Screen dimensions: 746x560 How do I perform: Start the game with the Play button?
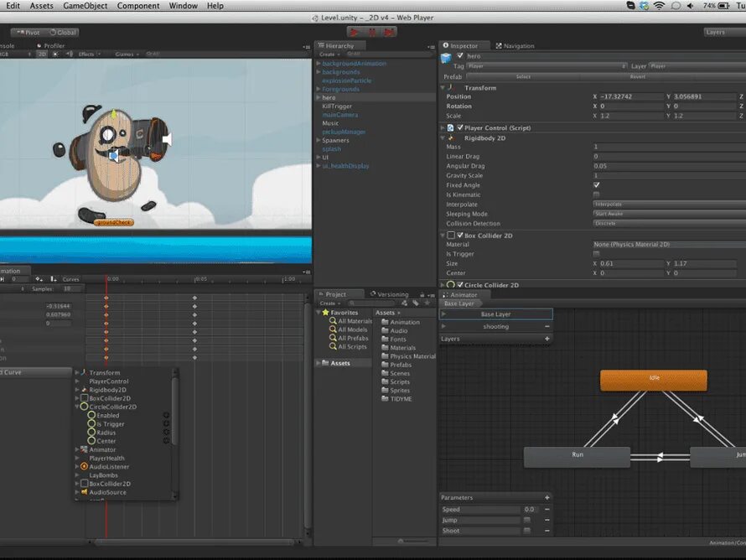point(354,32)
